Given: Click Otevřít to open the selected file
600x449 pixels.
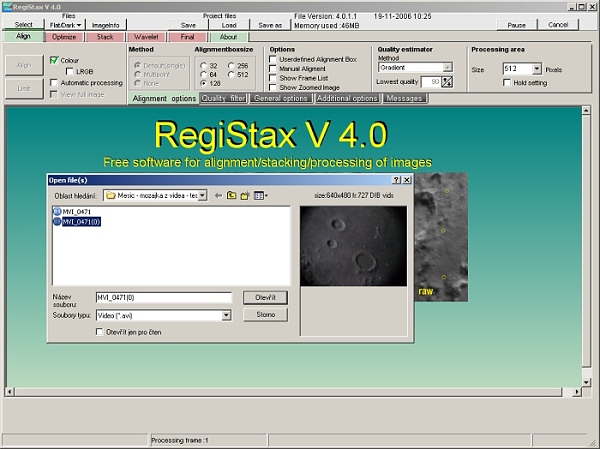Looking at the screenshot, I should tap(265, 297).
